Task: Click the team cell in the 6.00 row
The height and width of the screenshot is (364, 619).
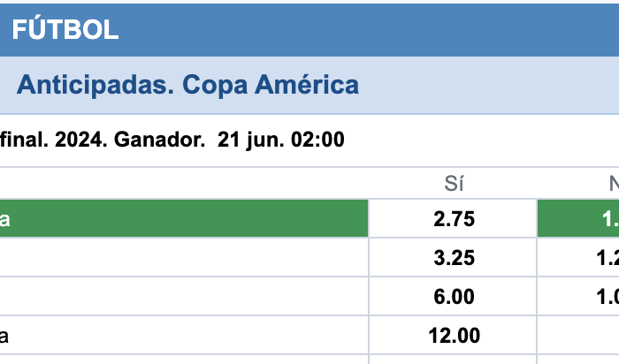Action: coord(184,296)
